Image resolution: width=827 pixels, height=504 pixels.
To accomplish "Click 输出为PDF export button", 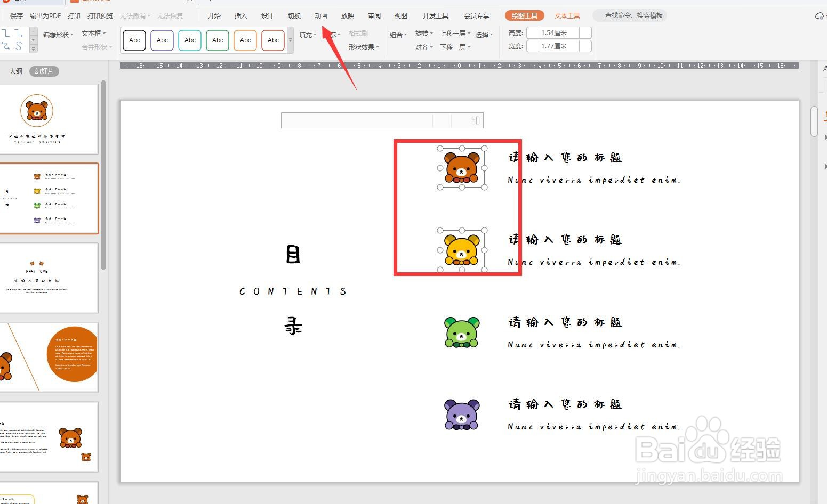I will pyautogui.click(x=45, y=15).
